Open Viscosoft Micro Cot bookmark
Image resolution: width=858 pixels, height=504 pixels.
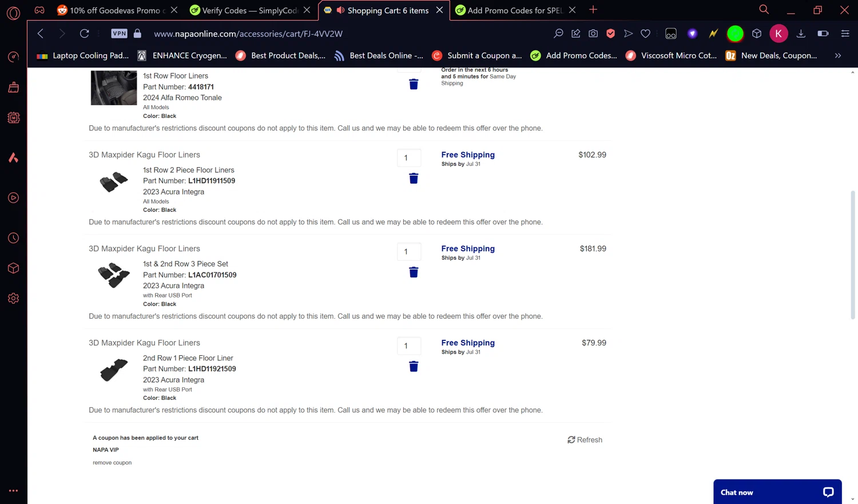[672, 55]
